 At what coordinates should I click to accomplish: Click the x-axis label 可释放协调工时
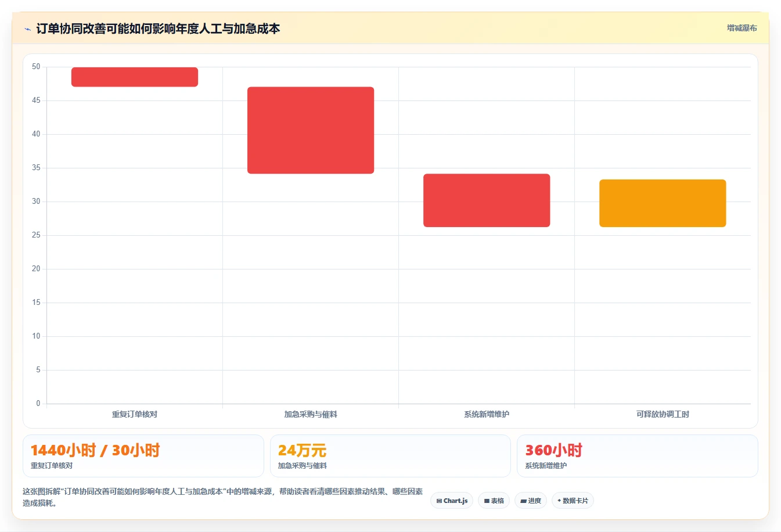(663, 414)
